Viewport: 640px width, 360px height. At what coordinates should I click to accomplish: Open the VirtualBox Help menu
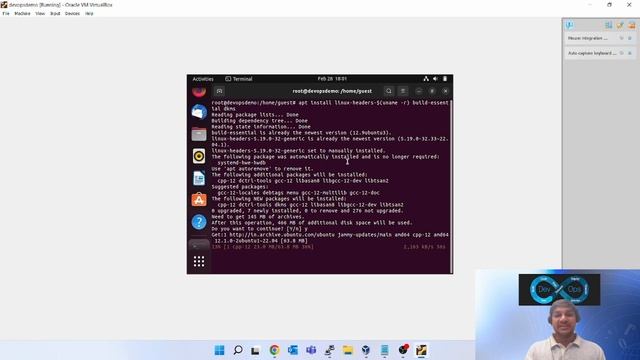pos(89,13)
